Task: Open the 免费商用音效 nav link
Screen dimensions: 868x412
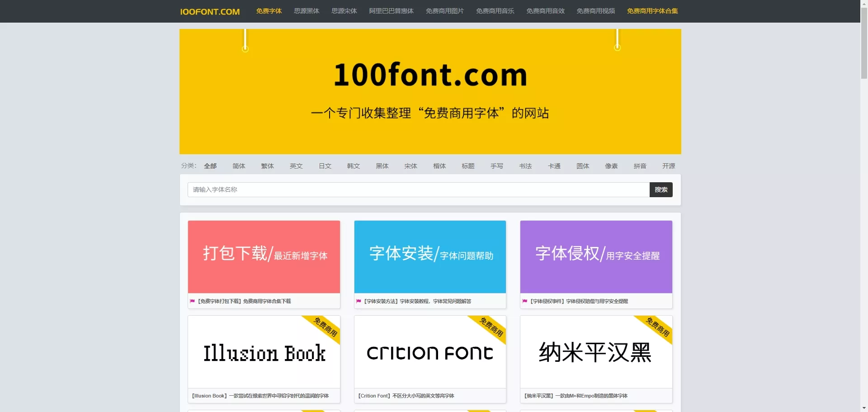Action: [x=545, y=11]
